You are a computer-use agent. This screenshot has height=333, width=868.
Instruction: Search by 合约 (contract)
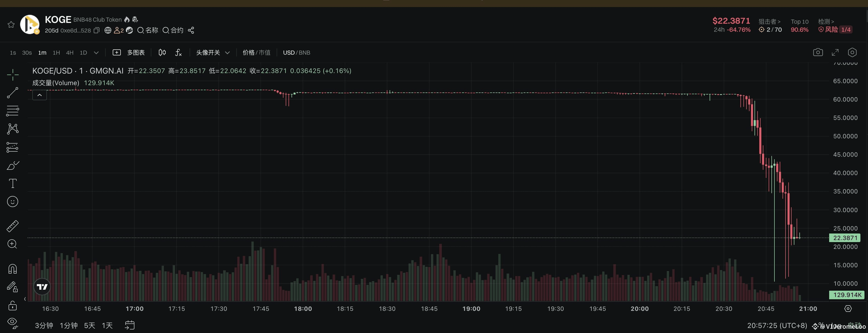173,30
